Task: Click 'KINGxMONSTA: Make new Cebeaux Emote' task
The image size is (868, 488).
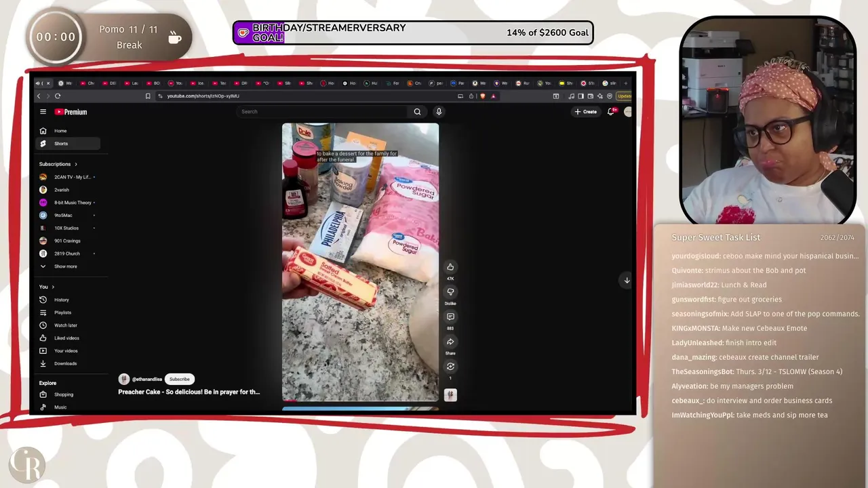Action: (739, 328)
